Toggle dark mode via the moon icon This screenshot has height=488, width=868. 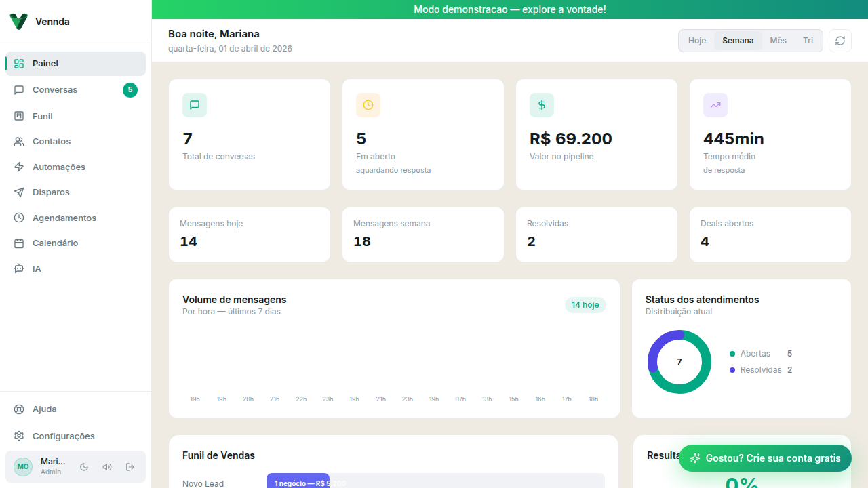pyautogui.click(x=84, y=466)
